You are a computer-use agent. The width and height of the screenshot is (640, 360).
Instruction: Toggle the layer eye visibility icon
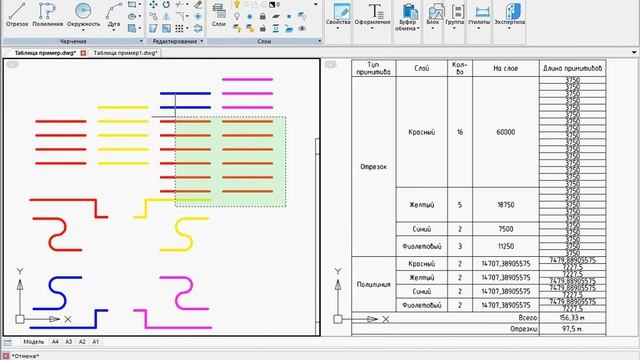[x=302, y=28]
